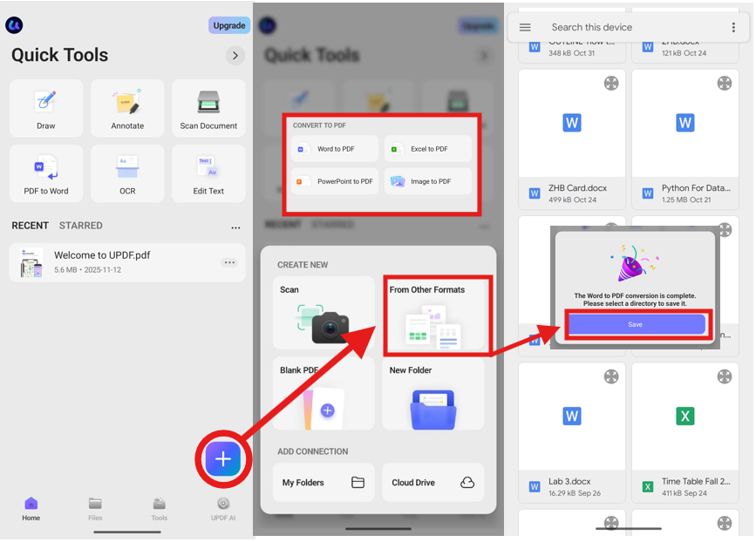Expand preview of Lab 3.docx
756x542 pixels.
point(611,376)
